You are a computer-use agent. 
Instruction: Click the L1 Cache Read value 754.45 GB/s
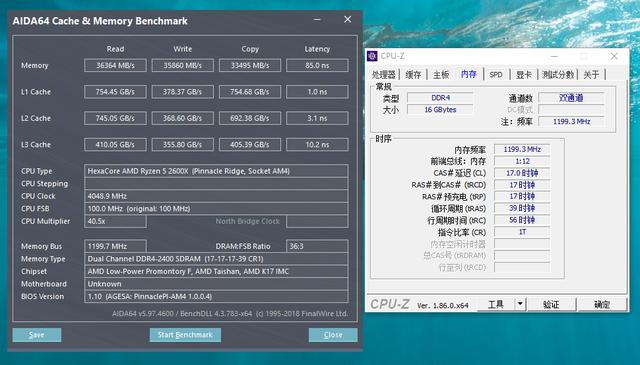click(x=115, y=92)
